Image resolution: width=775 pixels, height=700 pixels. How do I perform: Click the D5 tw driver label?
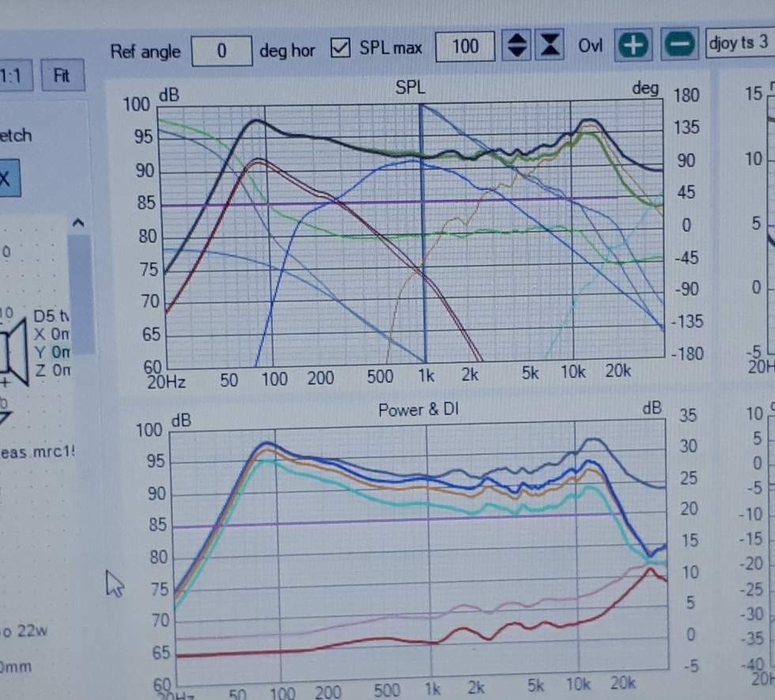click(51, 316)
